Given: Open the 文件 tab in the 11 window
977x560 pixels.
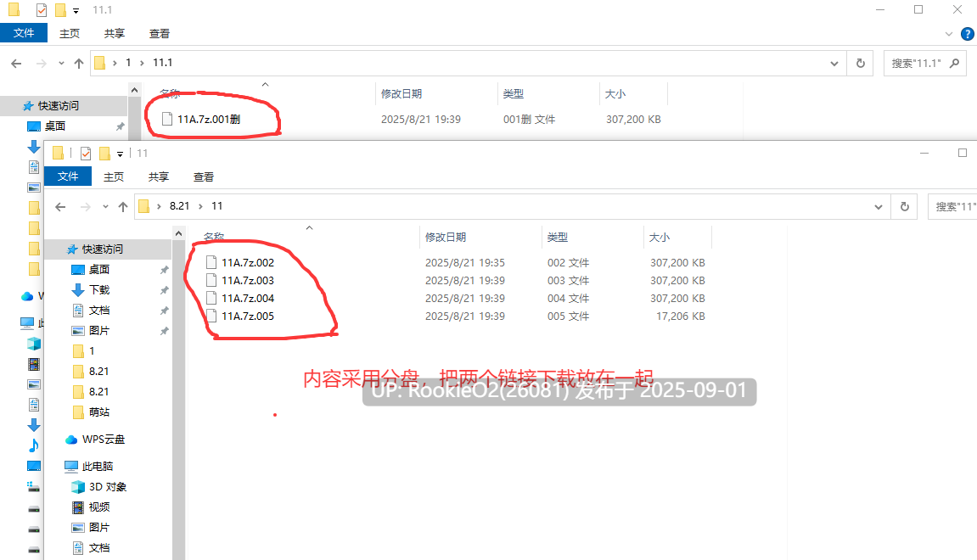Looking at the screenshot, I should click(68, 176).
